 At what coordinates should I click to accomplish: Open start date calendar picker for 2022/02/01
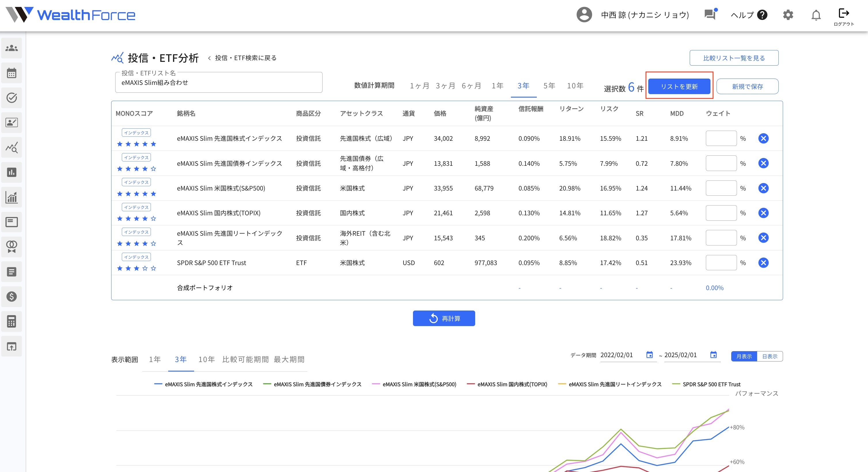click(649, 355)
